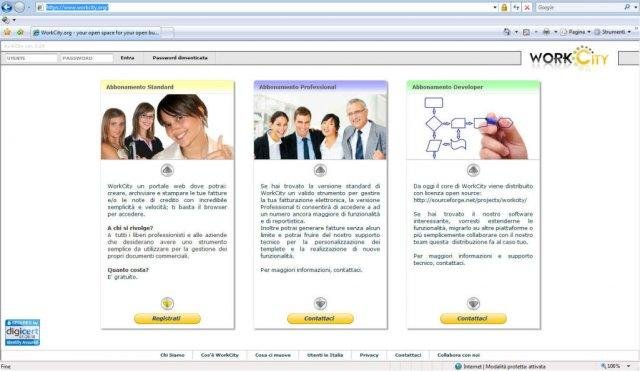Click the Abbonamento Professional header
The image size is (640, 371).
tap(320, 87)
